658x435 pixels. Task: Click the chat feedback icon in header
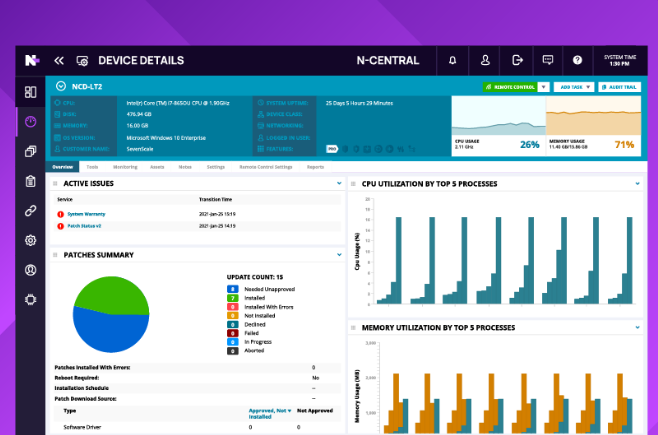point(547,60)
